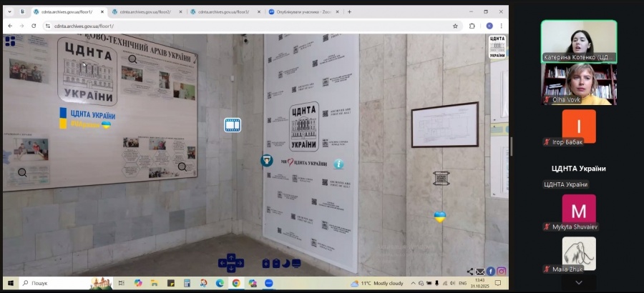Share tour on Facebook

(x=491, y=272)
